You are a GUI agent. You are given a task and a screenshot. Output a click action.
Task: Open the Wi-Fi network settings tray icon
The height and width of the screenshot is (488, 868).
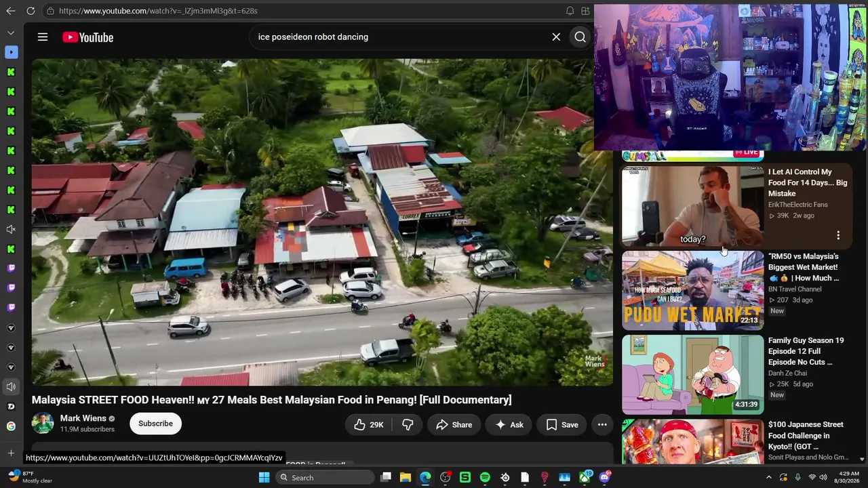812,478
